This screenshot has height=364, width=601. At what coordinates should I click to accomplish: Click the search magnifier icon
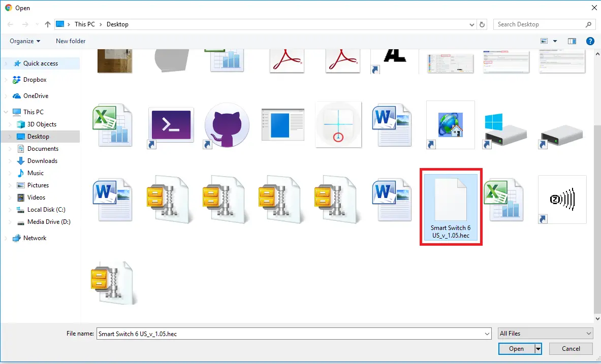tap(588, 24)
